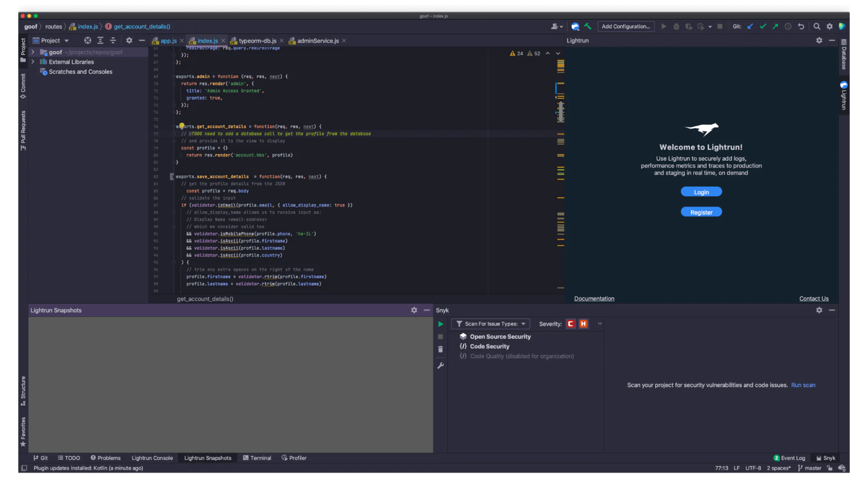
Task: Click Git Push green arrow
Action: click(x=775, y=27)
